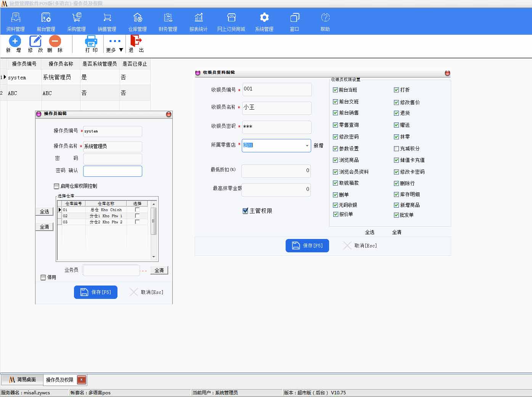Click warehouse list scrollbar down arrow
The image size is (532, 397).
click(154, 257)
